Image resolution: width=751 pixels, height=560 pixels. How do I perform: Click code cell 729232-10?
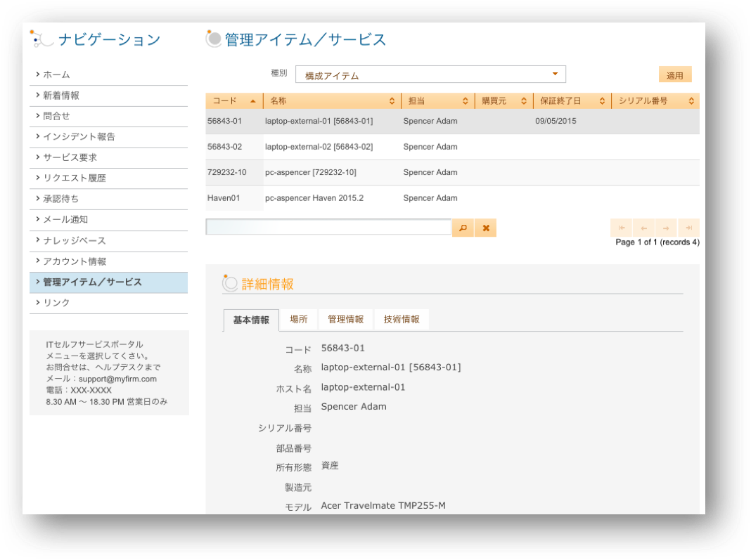(227, 172)
